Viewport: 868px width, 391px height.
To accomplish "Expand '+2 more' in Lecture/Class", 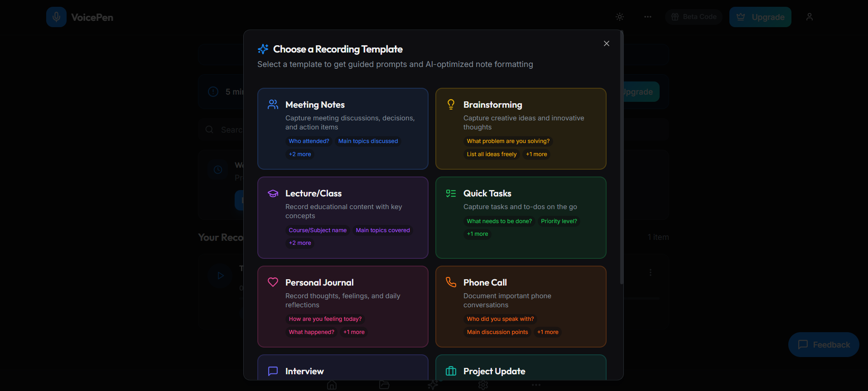I will coord(300,243).
